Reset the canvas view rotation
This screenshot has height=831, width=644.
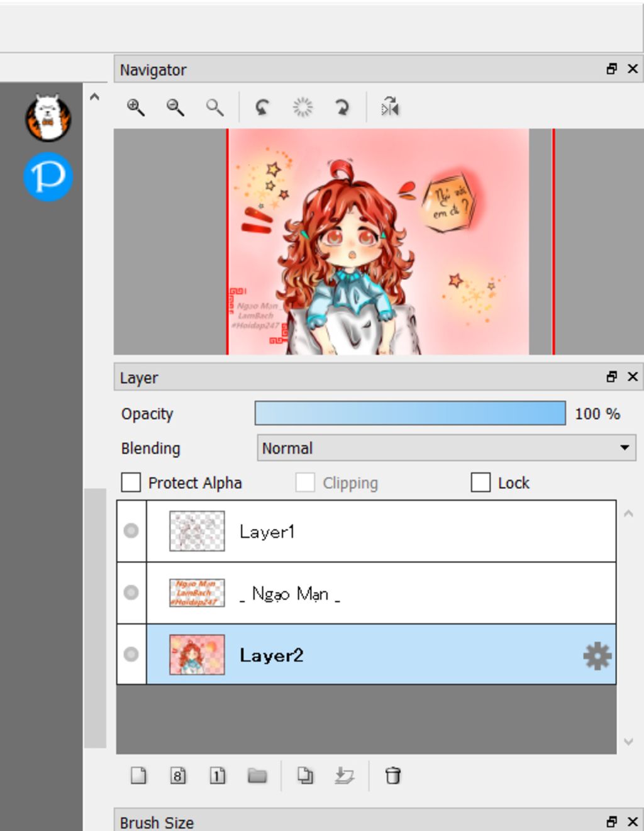tap(303, 108)
